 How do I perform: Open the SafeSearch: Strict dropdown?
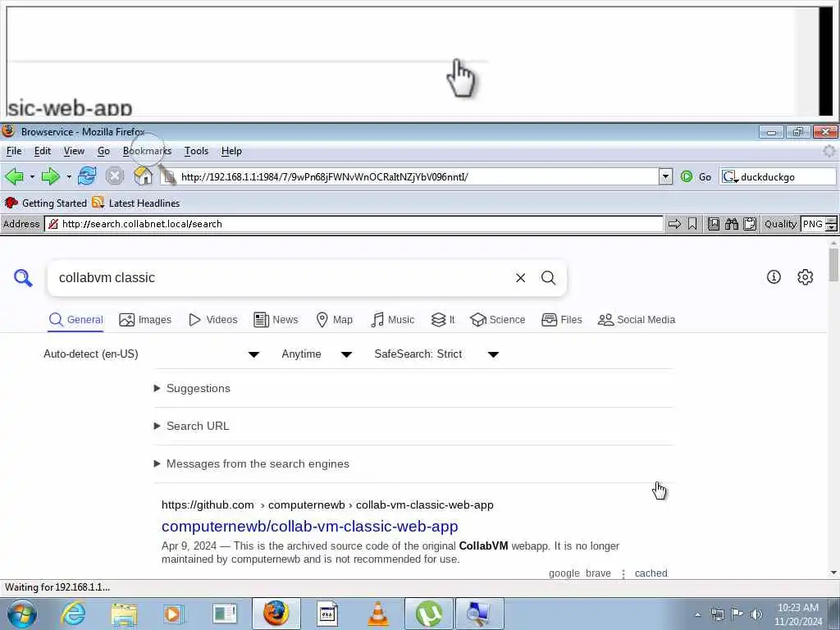[x=436, y=354]
